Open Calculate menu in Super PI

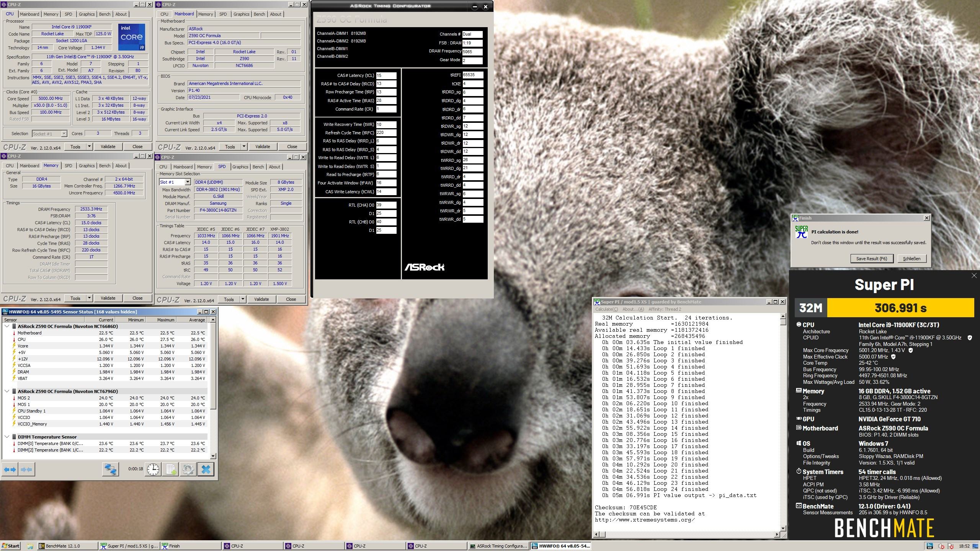[x=606, y=309]
